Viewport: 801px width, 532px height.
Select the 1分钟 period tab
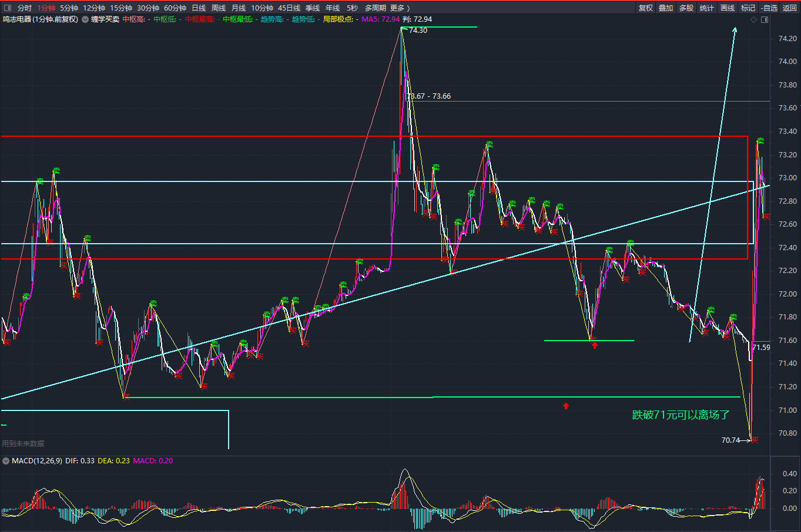(46, 8)
